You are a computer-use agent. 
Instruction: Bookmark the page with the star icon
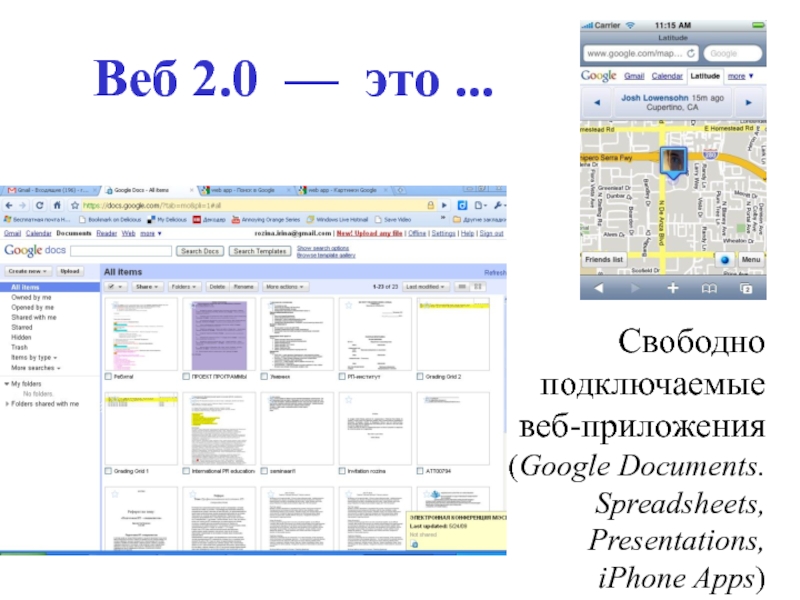(75, 205)
